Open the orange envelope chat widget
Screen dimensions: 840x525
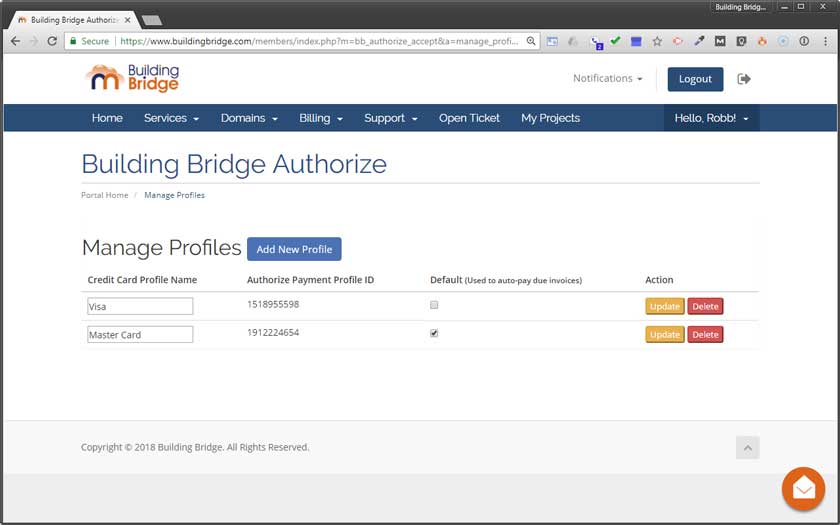point(803,489)
